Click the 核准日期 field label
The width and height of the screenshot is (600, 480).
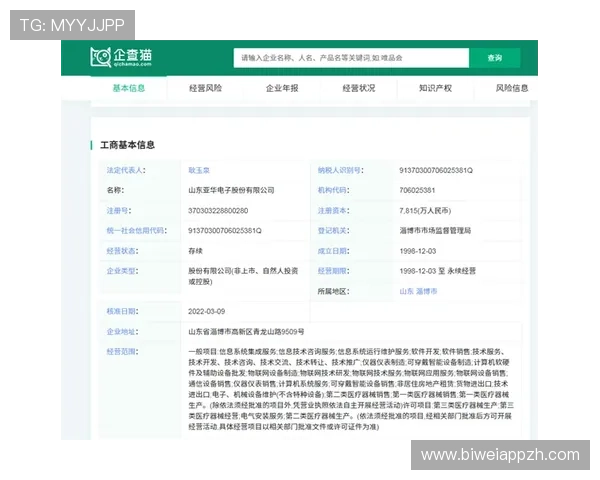point(122,312)
